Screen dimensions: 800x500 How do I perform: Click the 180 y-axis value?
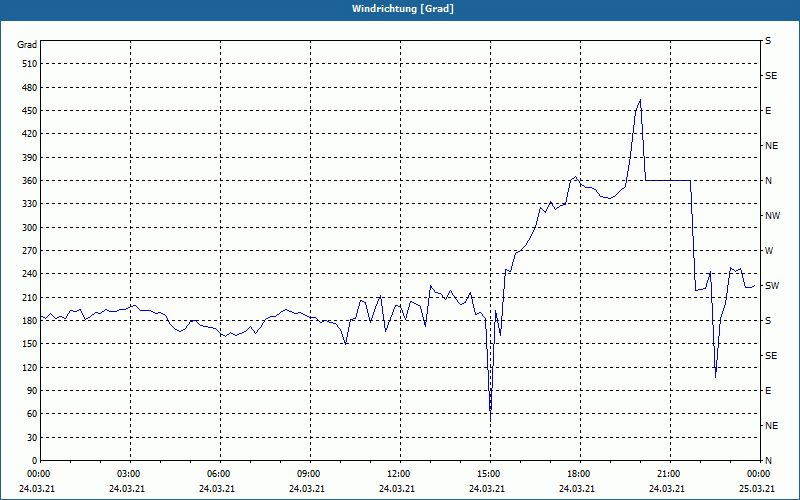tap(30, 321)
